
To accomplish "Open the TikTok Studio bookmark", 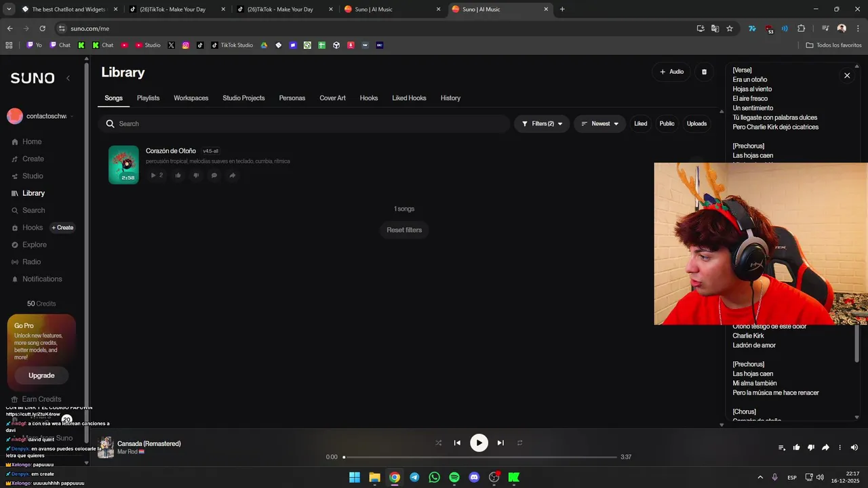I will pyautogui.click(x=232, y=45).
